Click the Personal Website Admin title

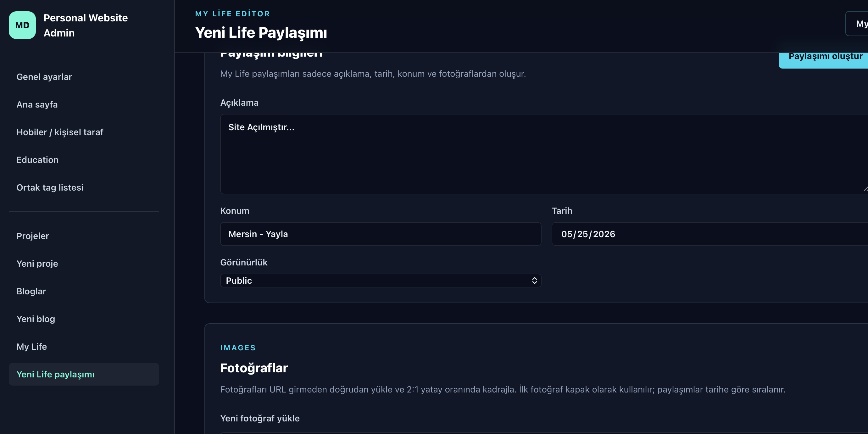coord(86,25)
